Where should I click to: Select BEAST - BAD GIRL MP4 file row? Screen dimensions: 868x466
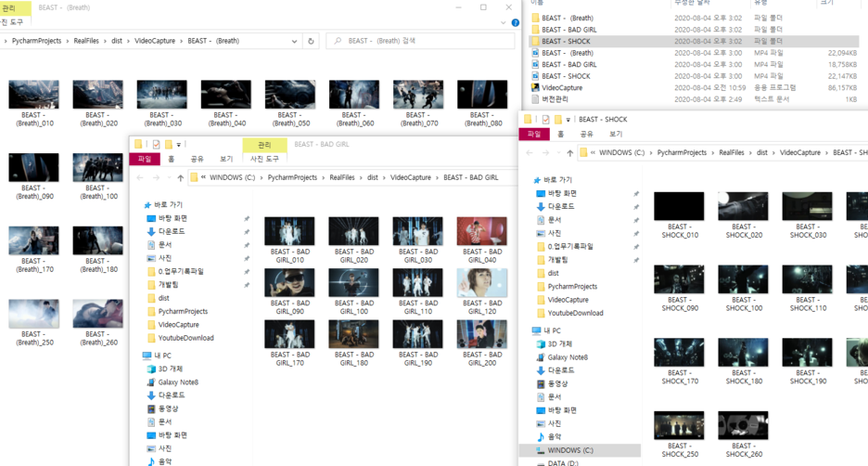(x=695, y=65)
